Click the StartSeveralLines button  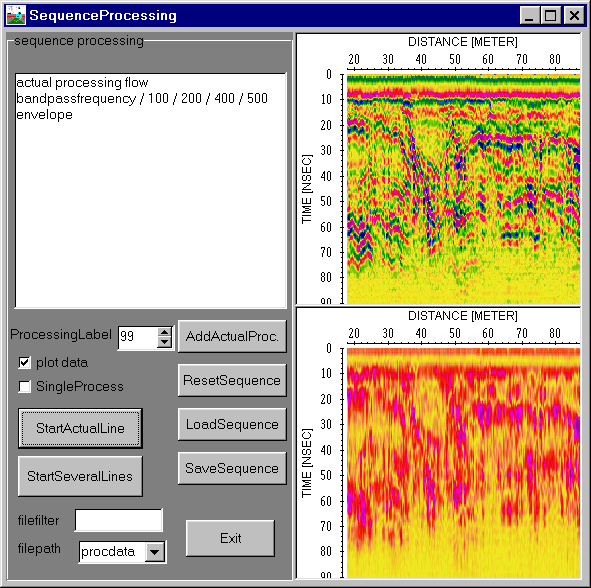coord(80,476)
